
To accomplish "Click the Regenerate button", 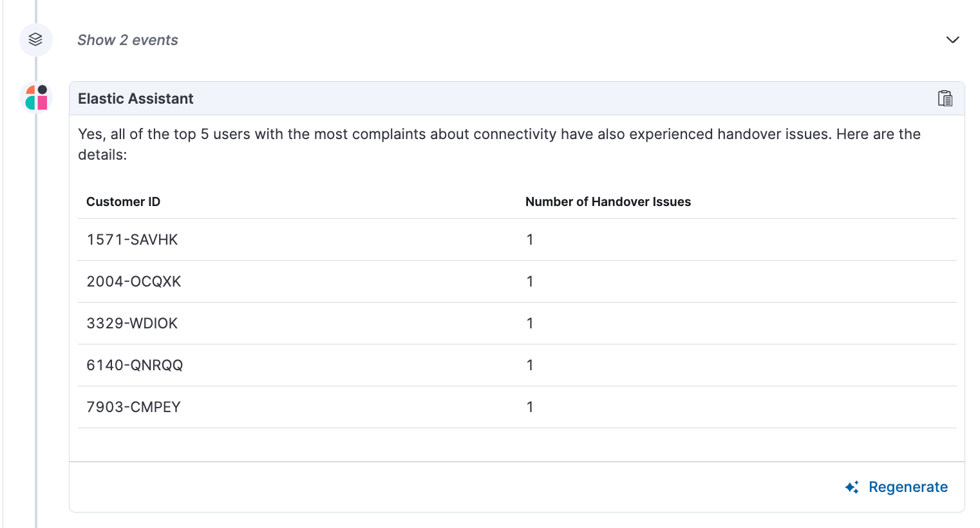I will pos(896,487).
